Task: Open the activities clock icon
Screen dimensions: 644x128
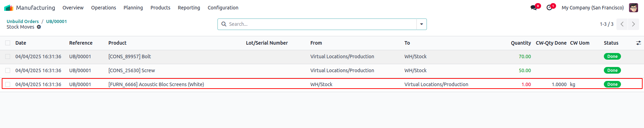Action: click(x=549, y=8)
